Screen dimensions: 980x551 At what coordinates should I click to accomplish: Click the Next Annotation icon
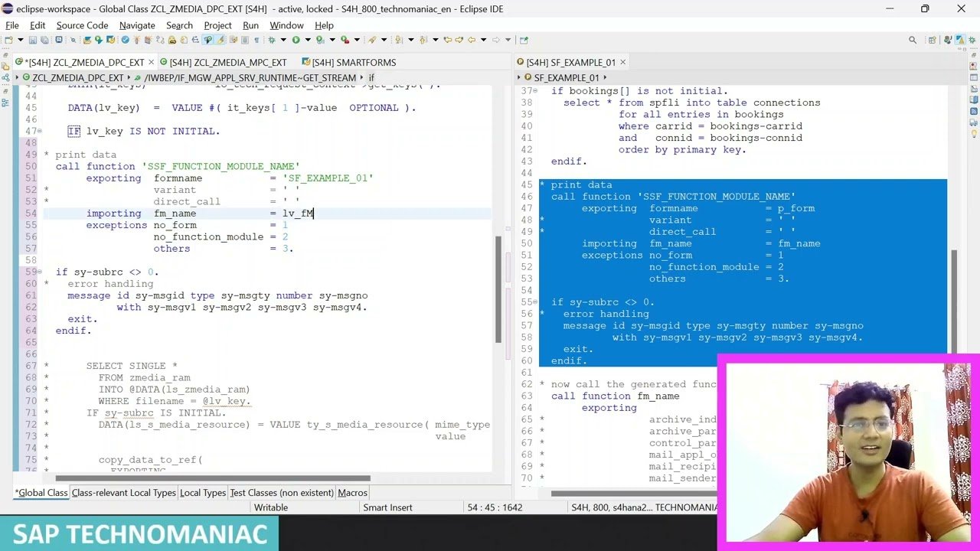(399, 40)
